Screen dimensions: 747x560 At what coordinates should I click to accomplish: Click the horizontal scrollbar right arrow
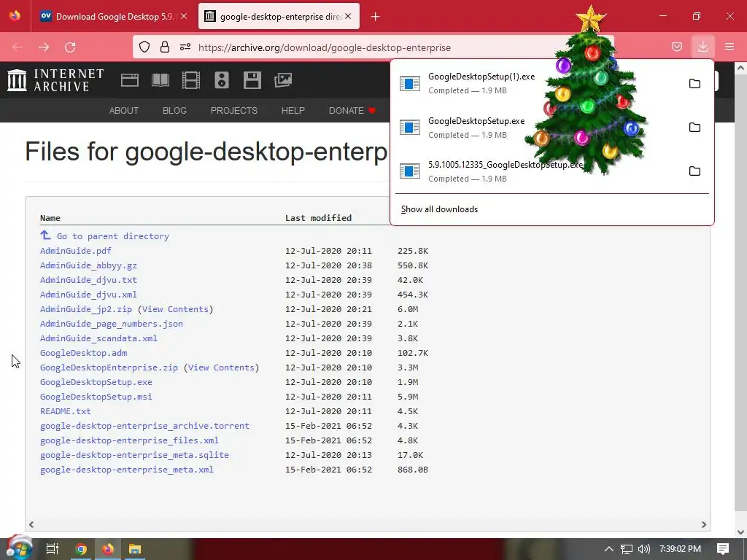704,524
